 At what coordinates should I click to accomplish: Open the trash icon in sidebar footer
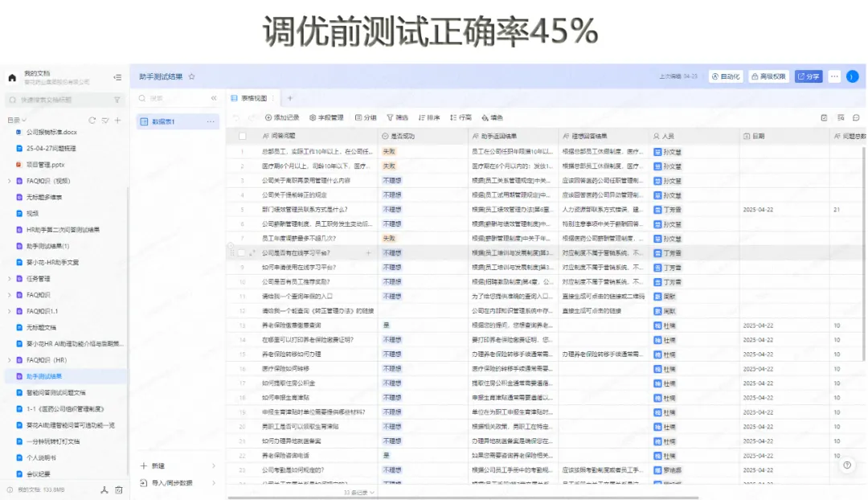(x=118, y=490)
